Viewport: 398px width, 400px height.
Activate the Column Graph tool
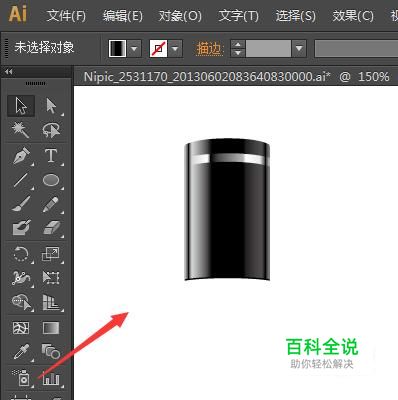click(x=51, y=378)
